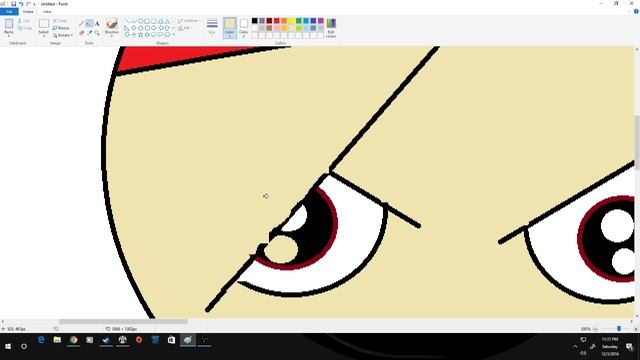Select the Pencil tool

81,23
